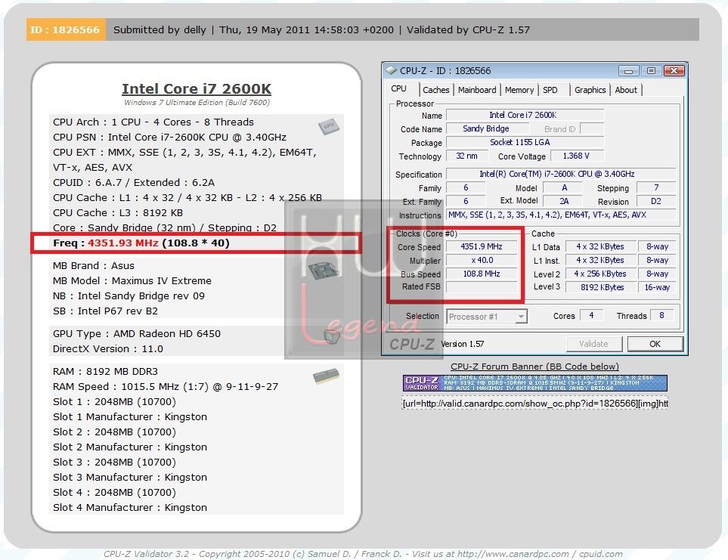Open the Memory tab
Screen dimensions: 728x560
click(x=519, y=90)
